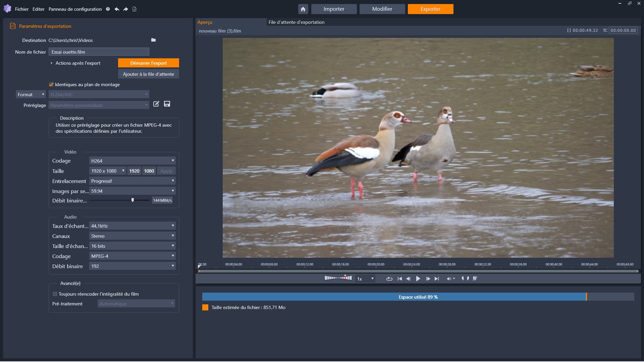The image size is (644, 362).
Task: Uncheck Identiques au plan de montage
Action: (x=51, y=84)
